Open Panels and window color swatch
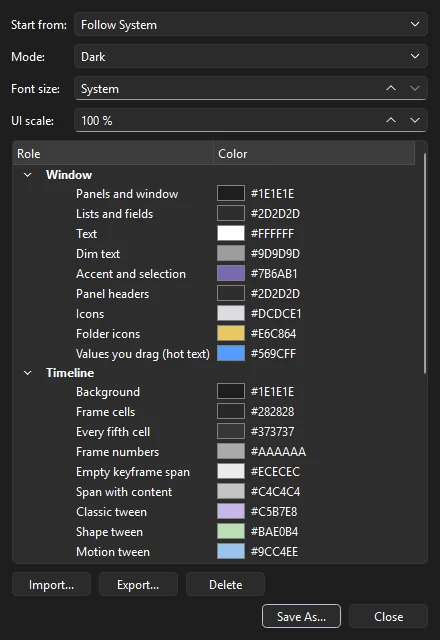Image resolution: width=440 pixels, height=640 pixels. pos(231,193)
